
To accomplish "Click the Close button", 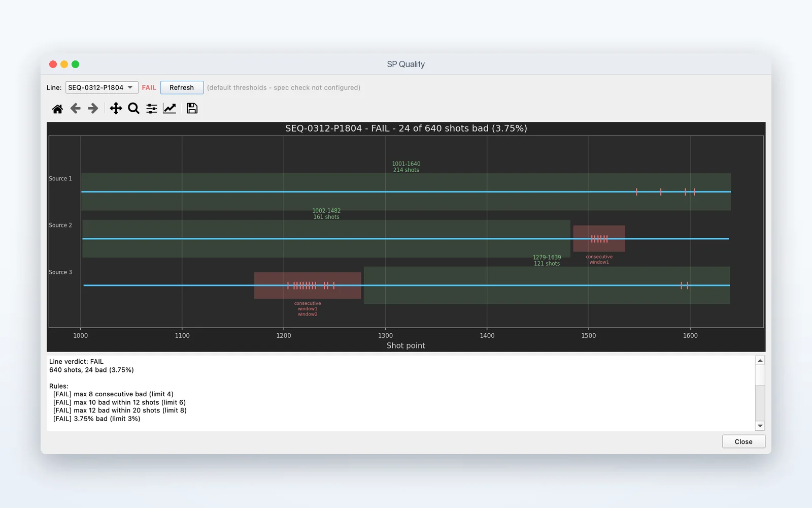I will tap(743, 441).
